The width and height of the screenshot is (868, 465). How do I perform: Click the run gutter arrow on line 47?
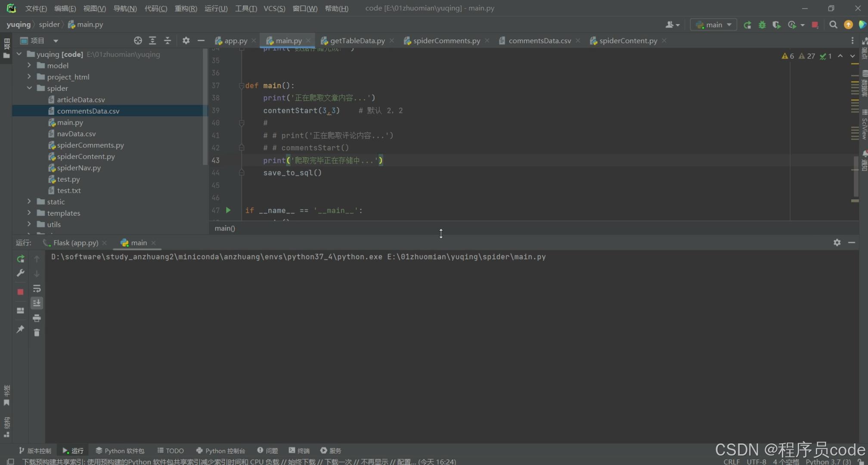(x=228, y=210)
